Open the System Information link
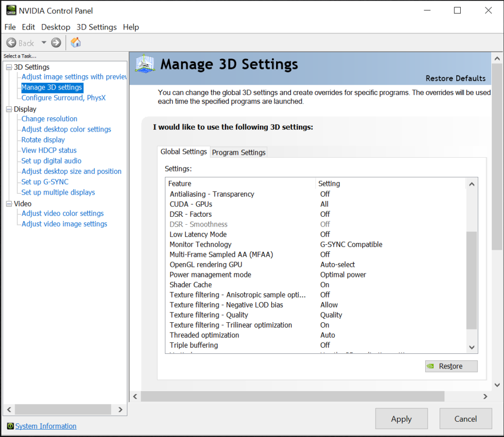 point(45,426)
